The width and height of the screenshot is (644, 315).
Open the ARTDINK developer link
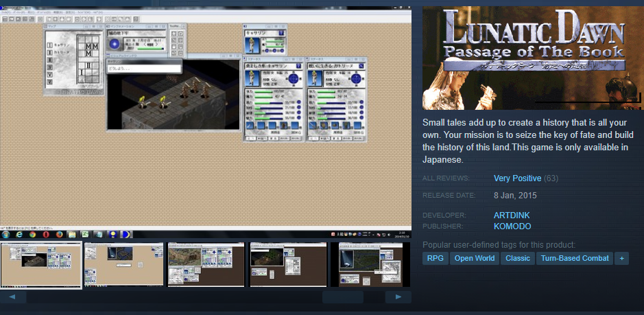pos(512,215)
